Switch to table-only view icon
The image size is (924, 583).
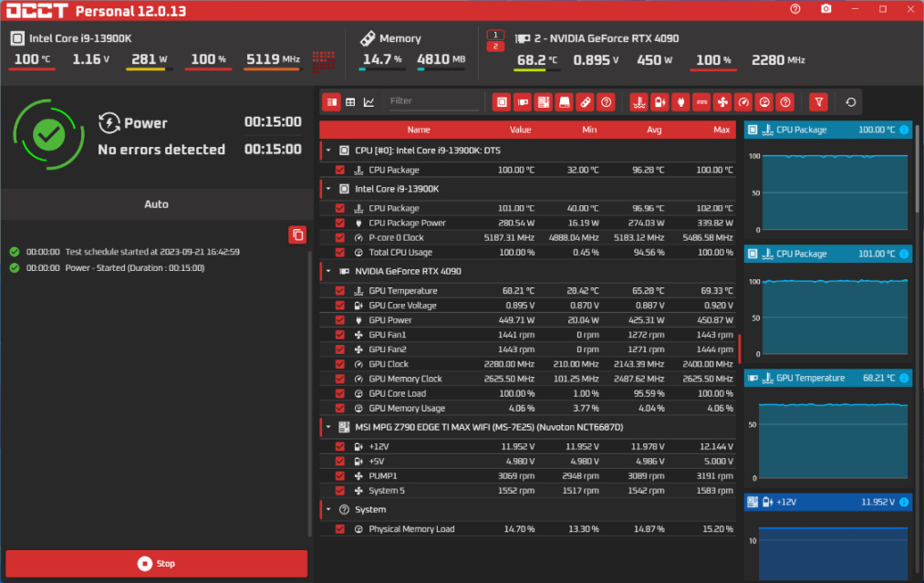coord(350,102)
